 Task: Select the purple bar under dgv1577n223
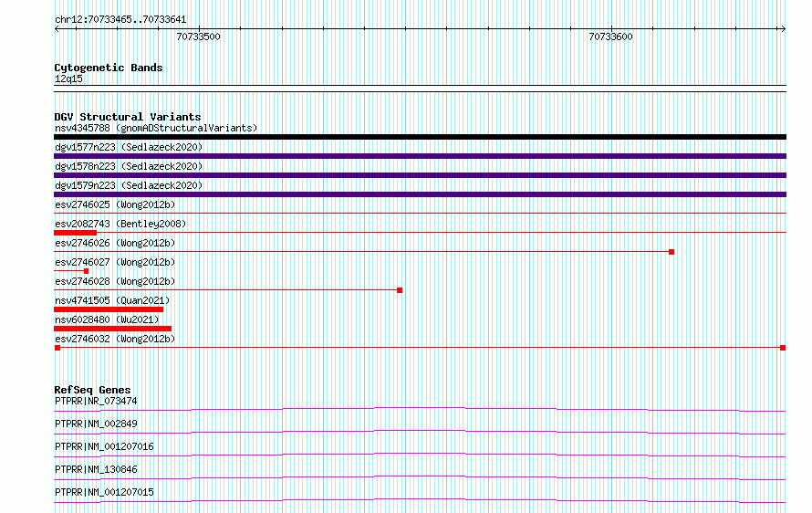pos(420,156)
